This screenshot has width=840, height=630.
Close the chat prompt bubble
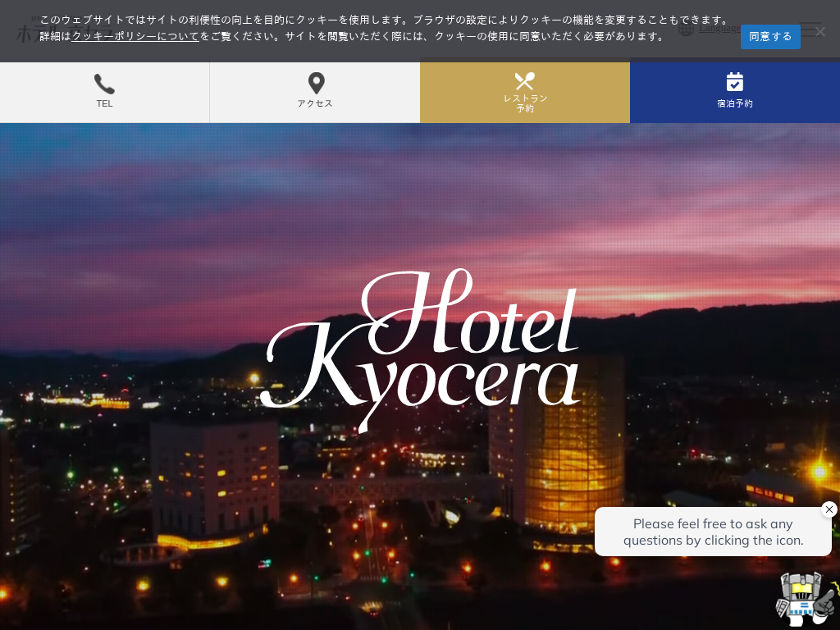pyautogui.click(x=829, y=509)
